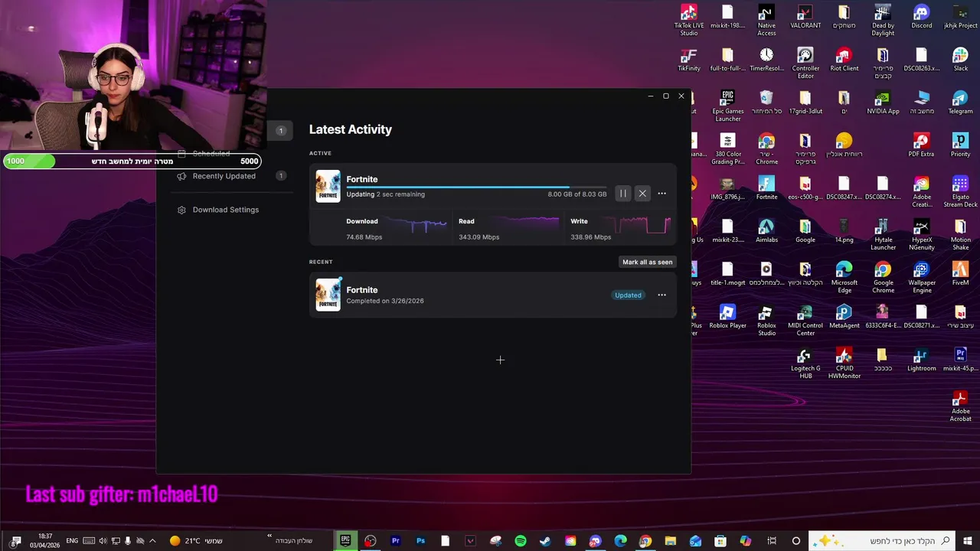The width and height of the screenshot is (980, 551).
Task: Open Roblox Player desktop icon
Action: click(x=727, y=317)
